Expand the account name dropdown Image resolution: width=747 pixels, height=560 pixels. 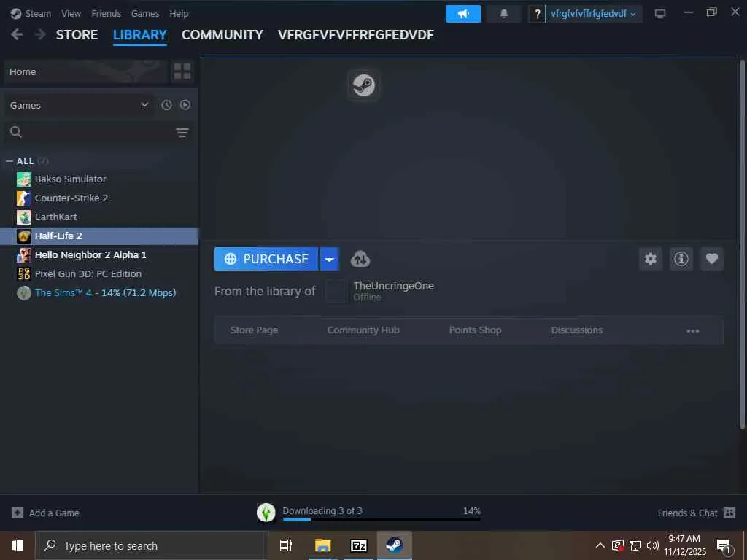[593, 14]
